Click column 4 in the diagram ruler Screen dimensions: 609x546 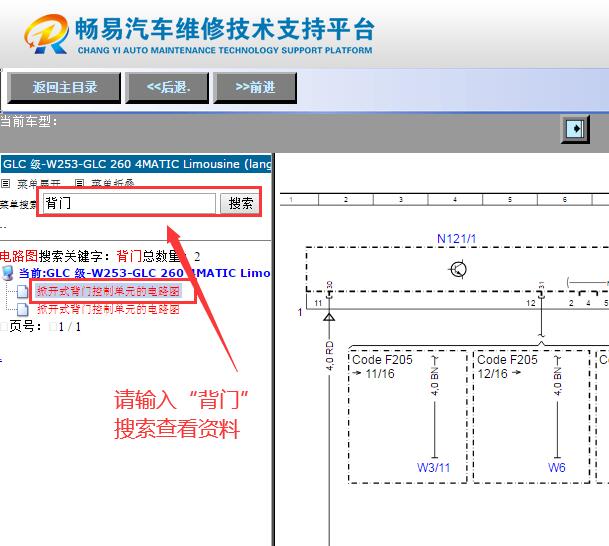tap(455, 200)
